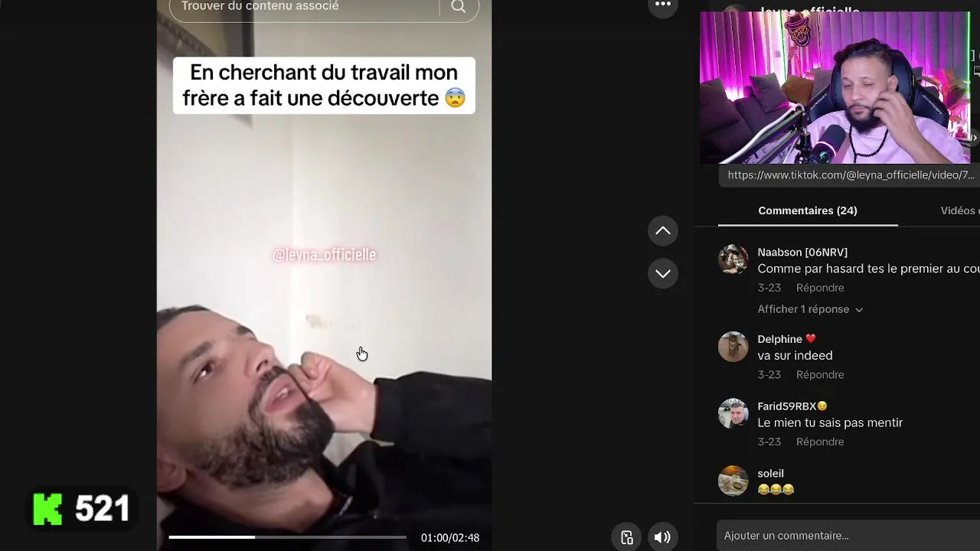This screenshot has width=980, height=551.
Task: Click the TikTok video URL link
Action: 851,175
